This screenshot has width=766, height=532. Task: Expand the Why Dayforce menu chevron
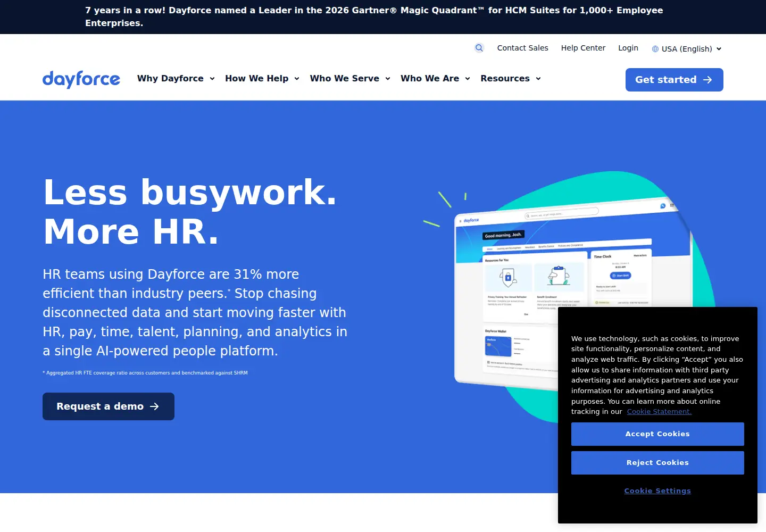tap(212, 79)
